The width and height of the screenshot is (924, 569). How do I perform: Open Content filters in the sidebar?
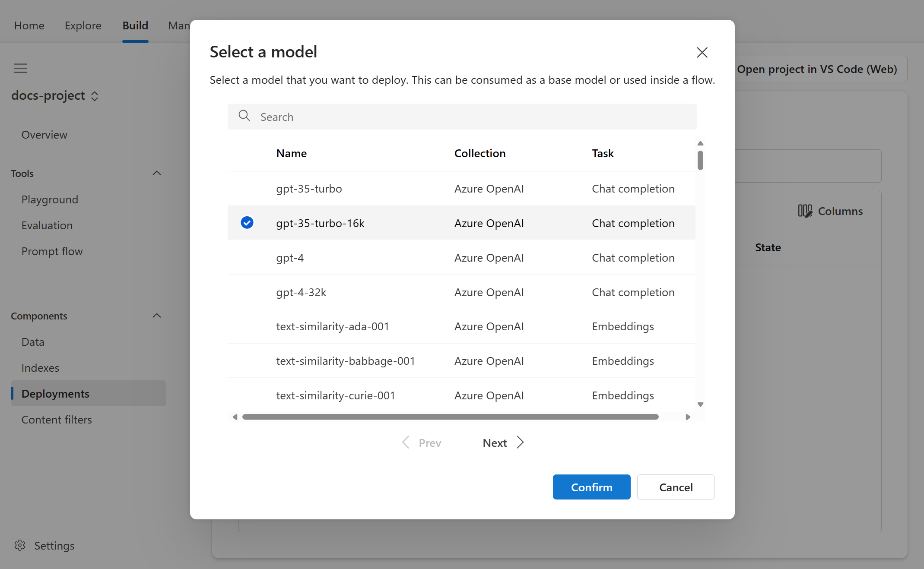click(57, 420)
